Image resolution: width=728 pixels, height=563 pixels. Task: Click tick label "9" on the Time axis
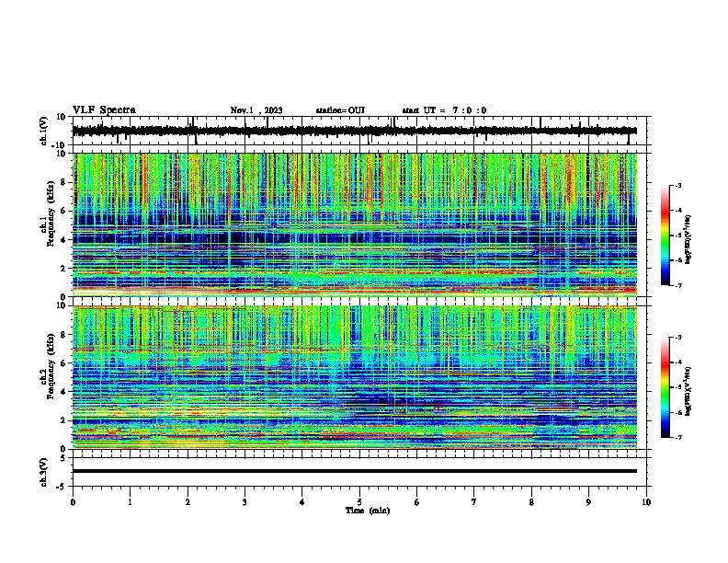pos(588,502)
